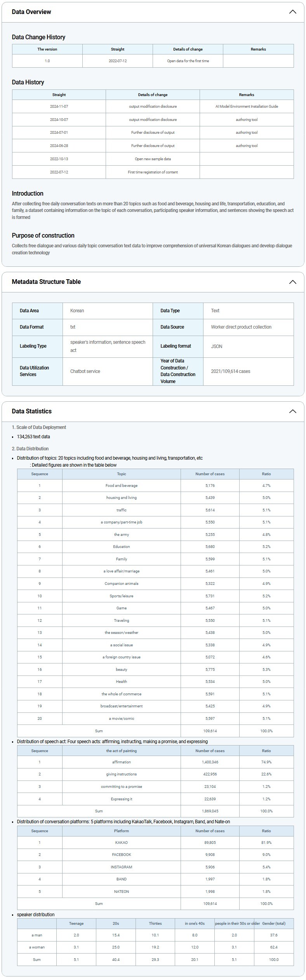The image size is (306, 980).
Task: Select the Worker direct product collection cell
Action: 241,327
